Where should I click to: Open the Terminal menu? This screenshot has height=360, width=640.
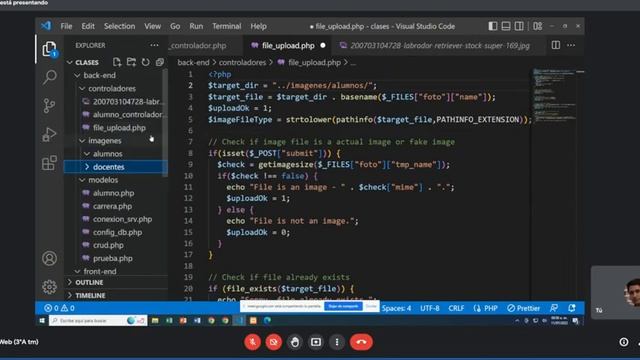227,26
